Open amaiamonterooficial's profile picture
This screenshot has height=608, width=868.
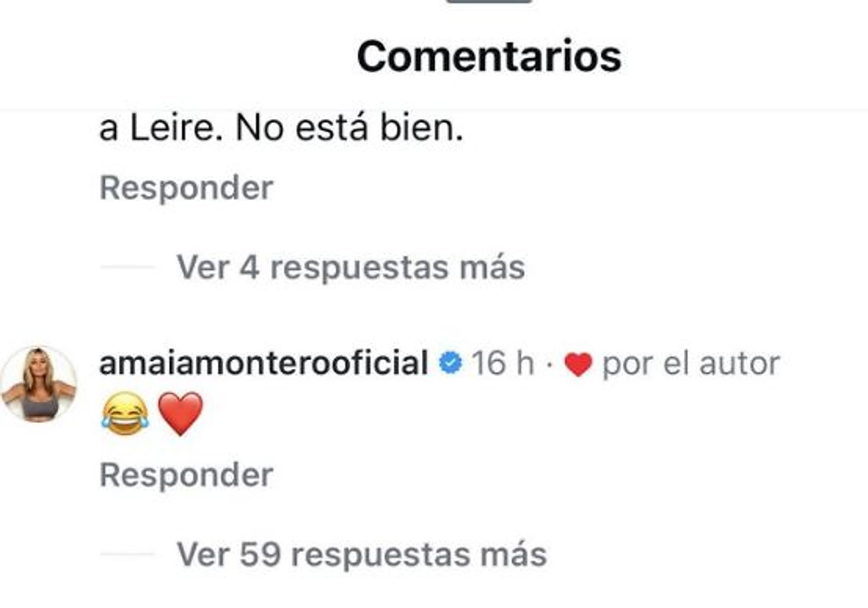[x=39, y=385]
